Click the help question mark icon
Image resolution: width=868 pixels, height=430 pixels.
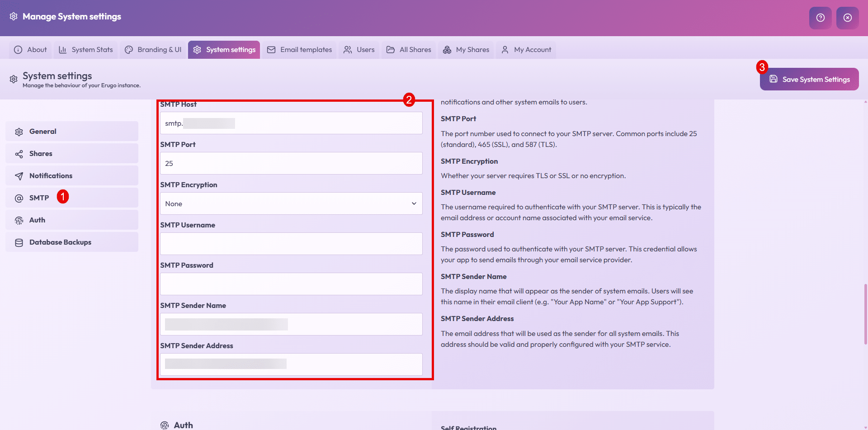coord(820,18)
